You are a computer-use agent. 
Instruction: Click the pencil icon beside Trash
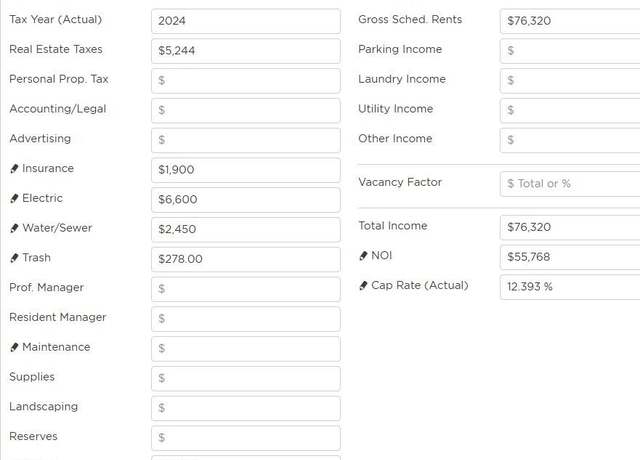coord(14,258)
